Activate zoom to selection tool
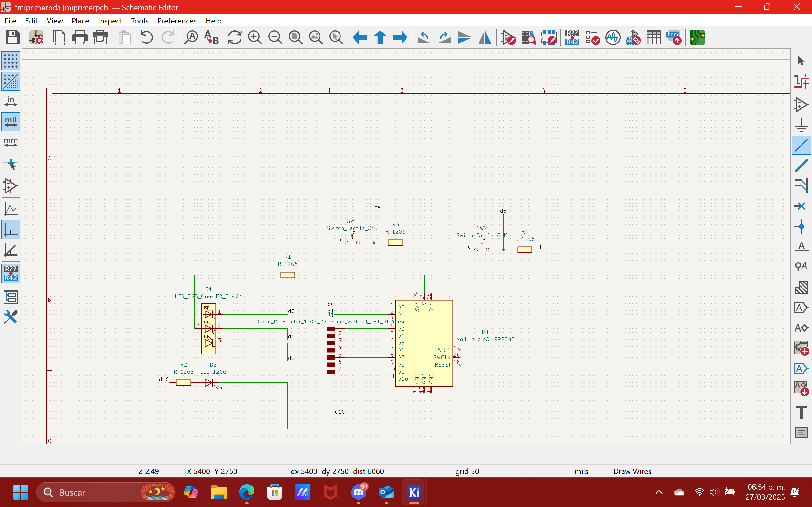Screen dimensions: 812x507 coord(336,37)
